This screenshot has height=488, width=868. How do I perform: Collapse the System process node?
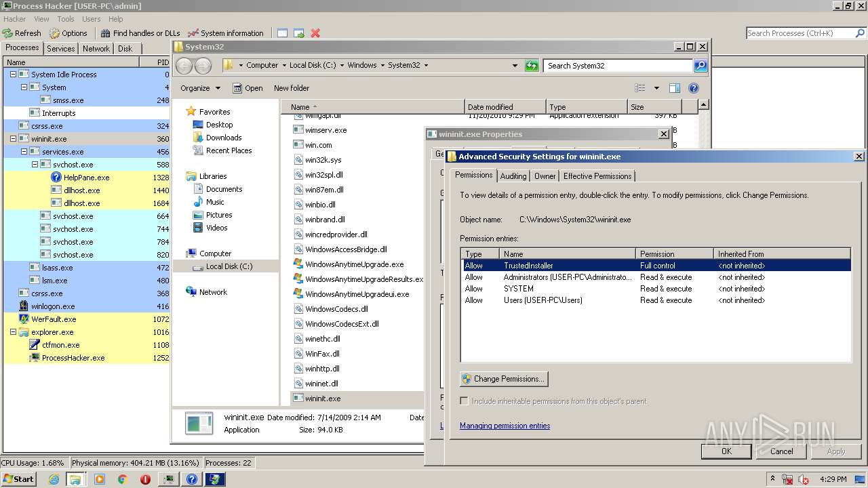(24, 87)
